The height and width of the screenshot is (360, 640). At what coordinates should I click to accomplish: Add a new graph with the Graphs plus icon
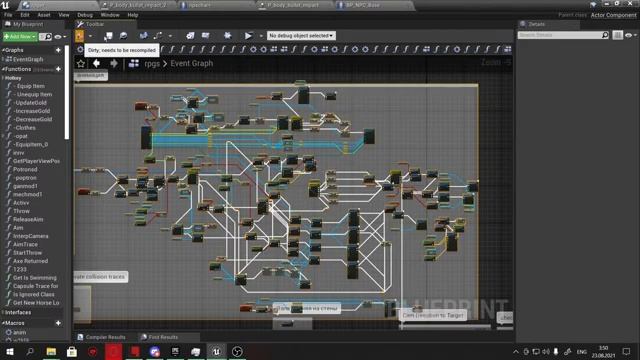58,50
